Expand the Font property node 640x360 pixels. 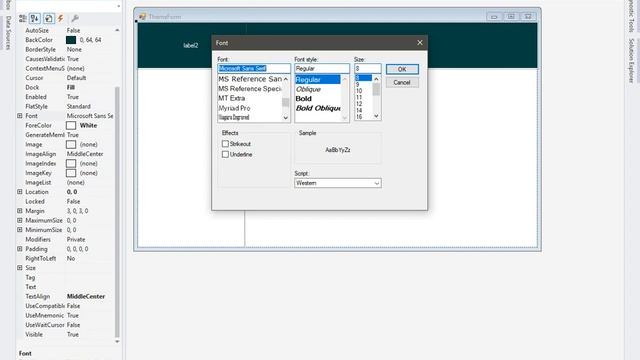20,116
